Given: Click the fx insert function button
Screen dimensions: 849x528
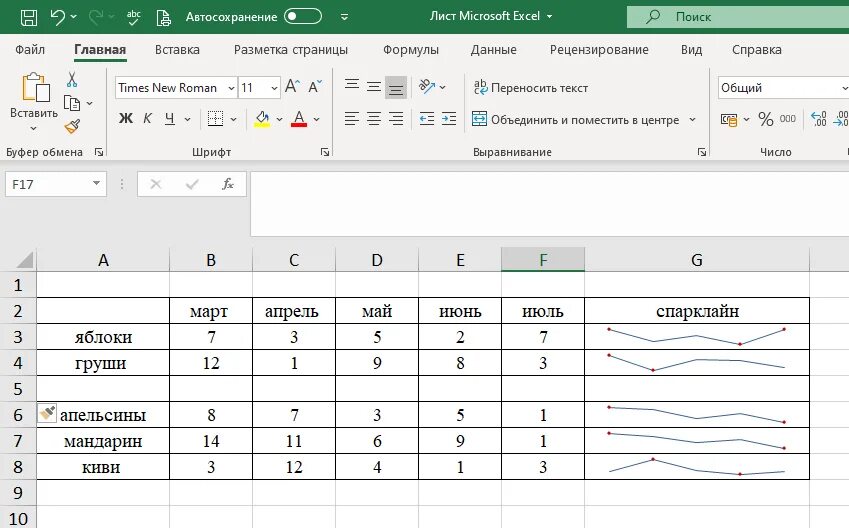Looking at the screenshot, I should click(228, 184).
